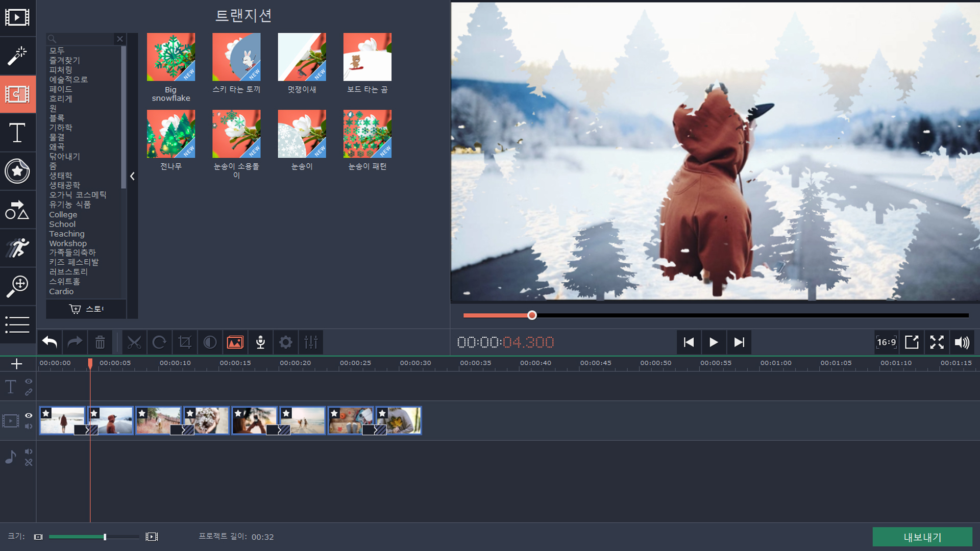This screenshot has height=551, width=980.
Task: Open the Pan and Zoom tool in sidebar
Action: pyautogui.click(x=17, y=286)
